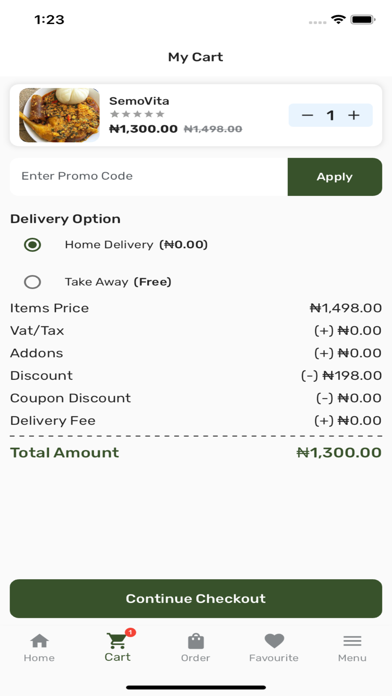Tap the red cart count badge
This screenshot has height=696, width=392.
[130, 632]
